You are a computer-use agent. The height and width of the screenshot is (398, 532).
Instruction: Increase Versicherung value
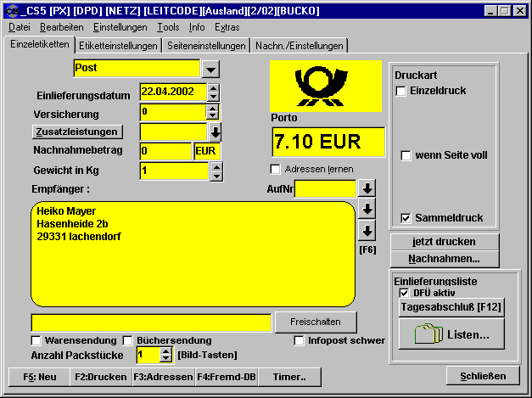click(x=212, y=109)
